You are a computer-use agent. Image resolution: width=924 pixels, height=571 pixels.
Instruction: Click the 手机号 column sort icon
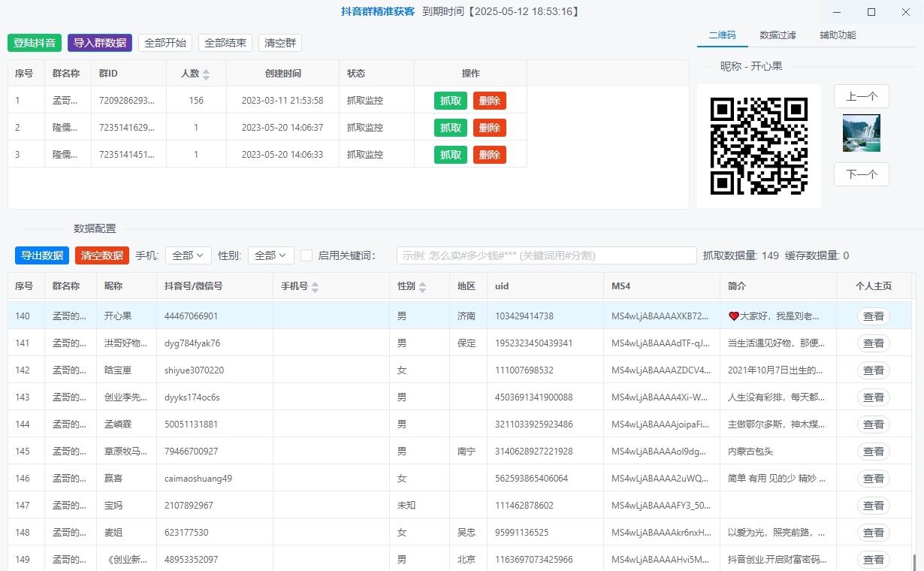pyautogui.click(x=316, y=287)
